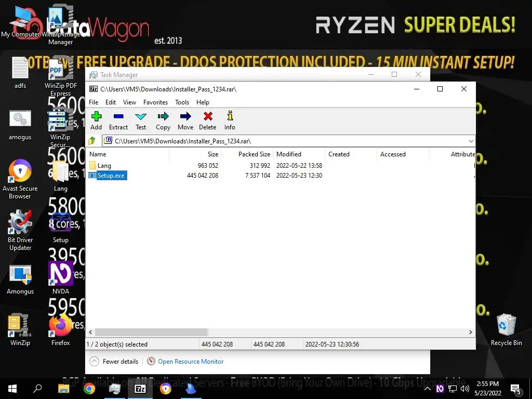Select Bit Driver Updater desktop icon
Viewport: 532px width, 399px height.
pyautogui.click(x=20, y=230)
